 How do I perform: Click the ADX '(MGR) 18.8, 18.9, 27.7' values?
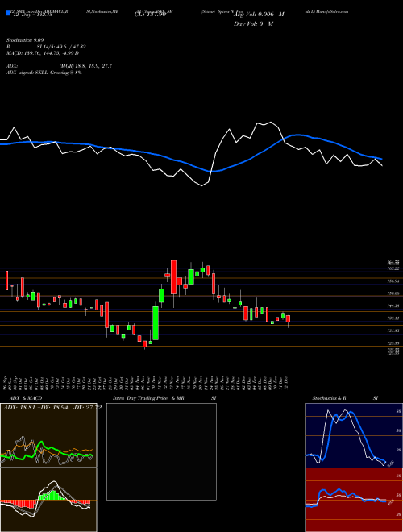point(85,66)
